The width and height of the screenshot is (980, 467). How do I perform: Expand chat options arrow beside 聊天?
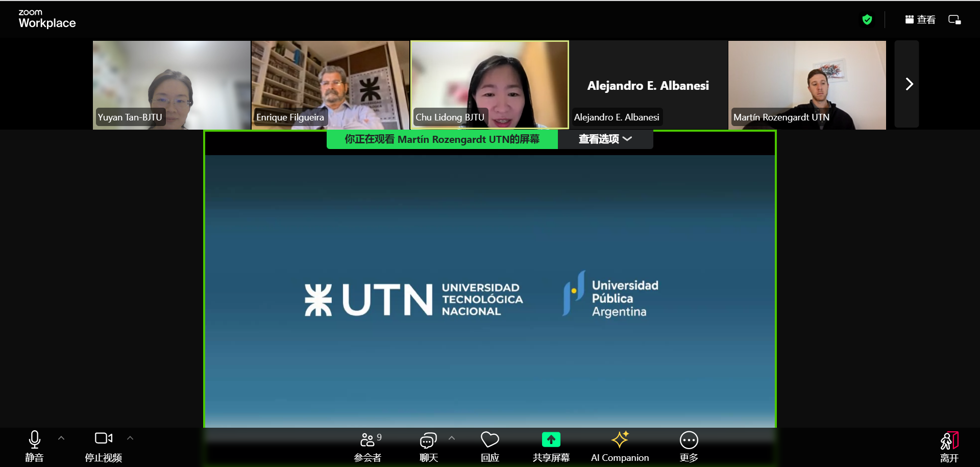click(x=452, y=438)
